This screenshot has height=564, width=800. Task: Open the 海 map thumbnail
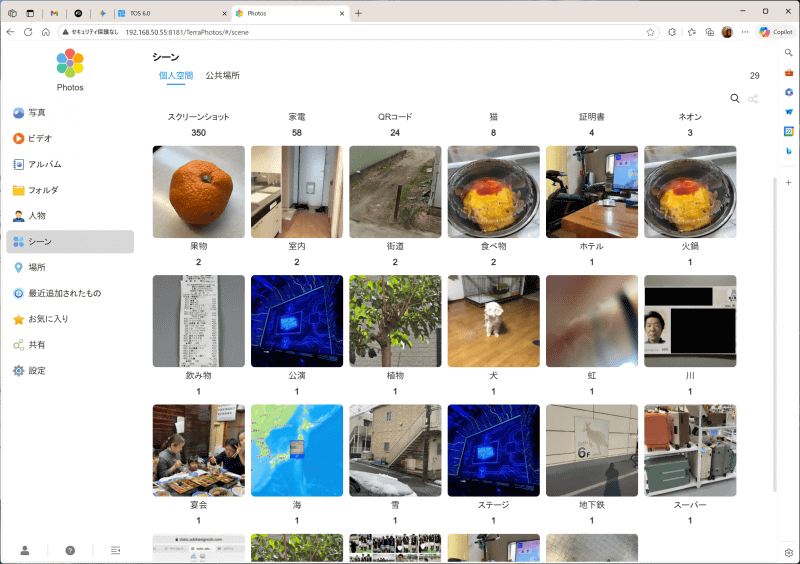point(297,451)
